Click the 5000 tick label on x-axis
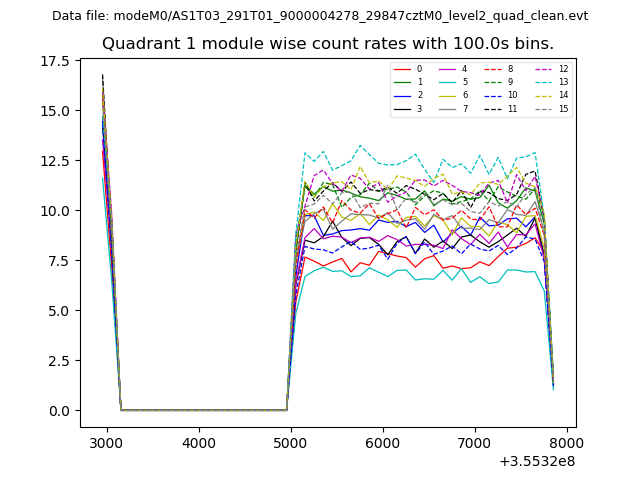640x480 pixels. tap(291, 441)
